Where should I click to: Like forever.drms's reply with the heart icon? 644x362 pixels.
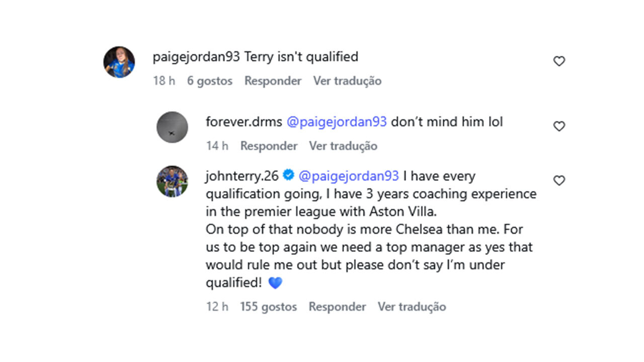559,126
